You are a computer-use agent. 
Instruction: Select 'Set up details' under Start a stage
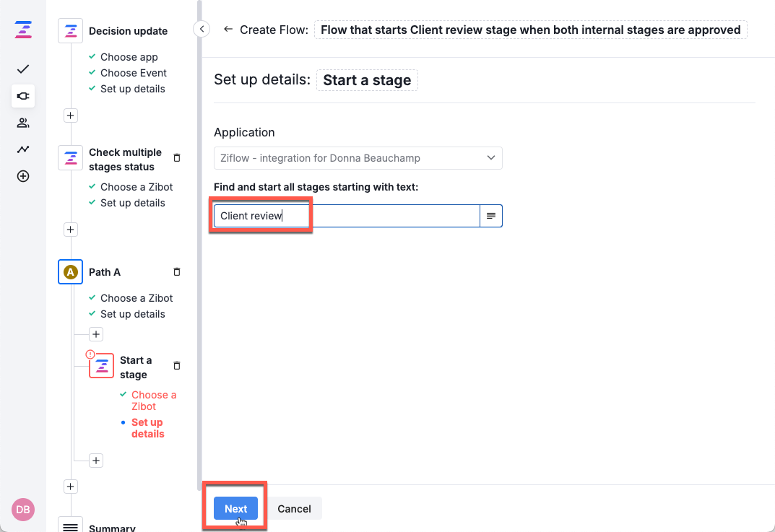click(147, 428)
